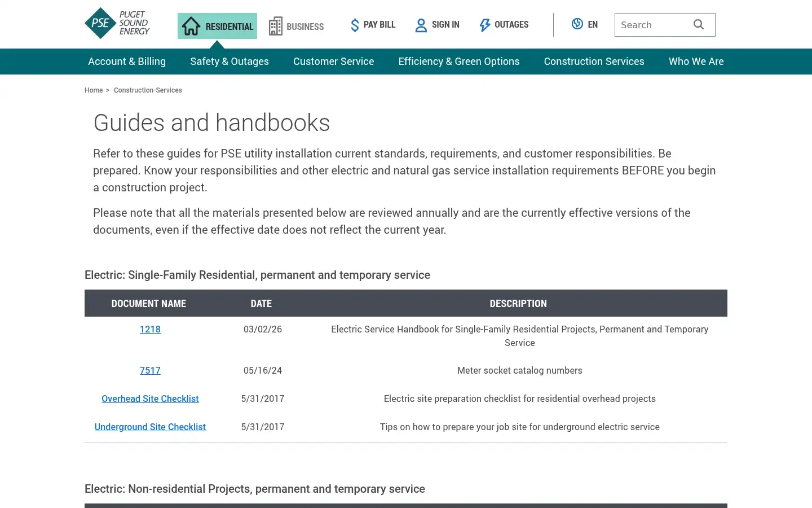
Task: Click the Non-residential Projects section heading
Action: coord(255,489)
